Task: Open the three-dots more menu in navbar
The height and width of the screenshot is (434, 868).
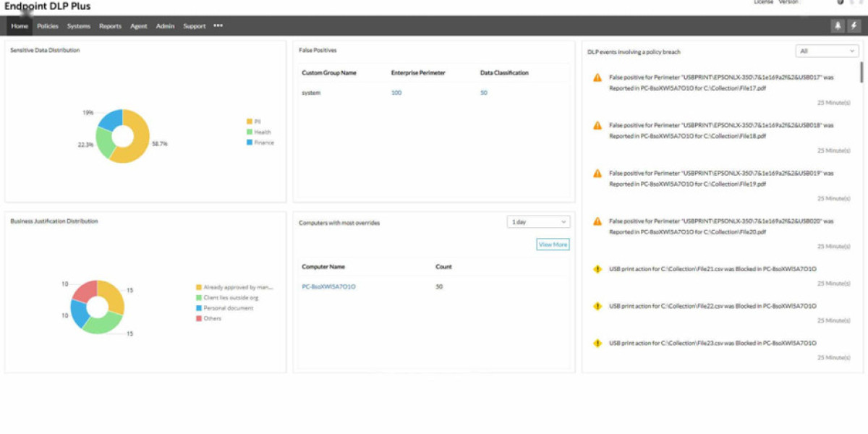Action: (x=218, y=26)
